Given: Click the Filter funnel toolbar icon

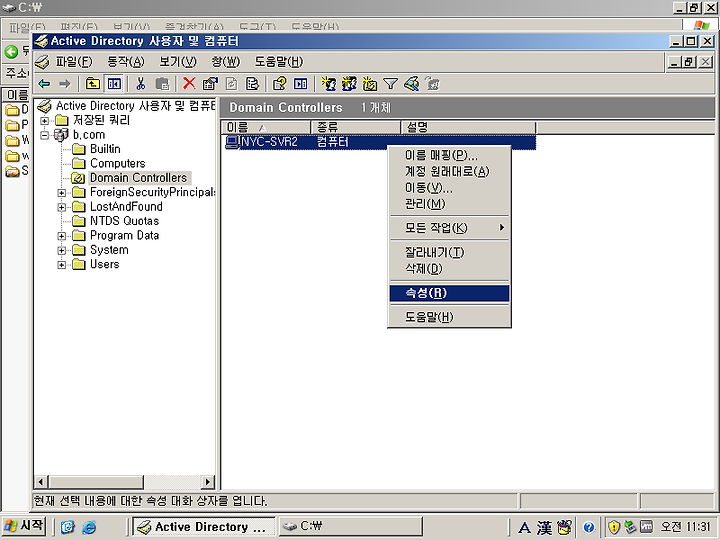Looking at the screenshot, I should point(390,84).
